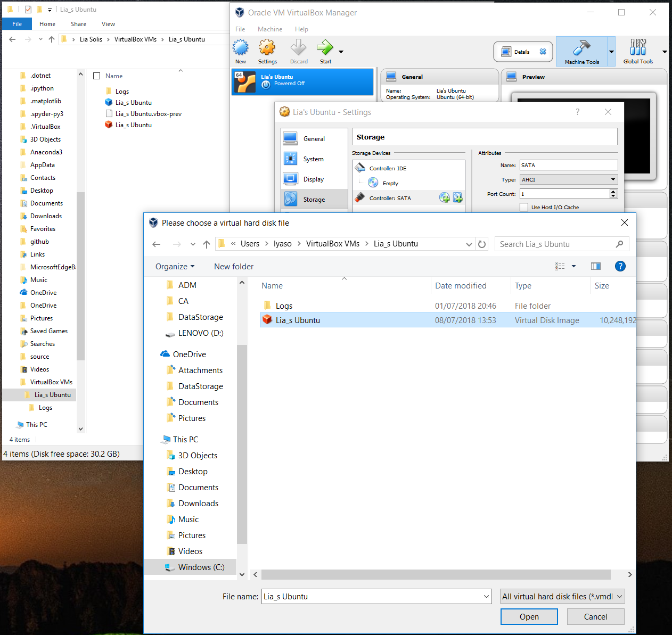Screen dimensions: 672x635
Task: Create a New folder in the dialog
Action: click(x=233, y=266)
